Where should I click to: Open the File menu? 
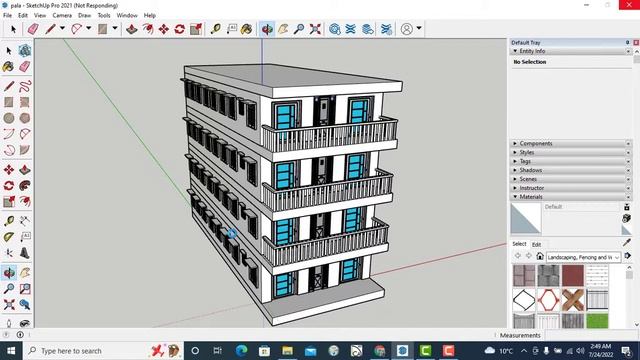point(7,15)
